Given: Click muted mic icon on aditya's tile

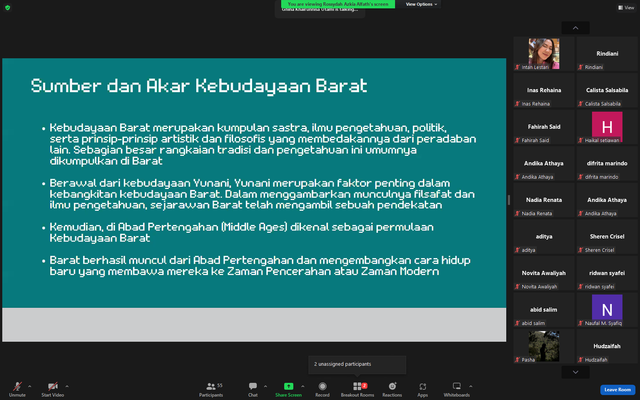Looking at the screenshot, I should 517,250.
